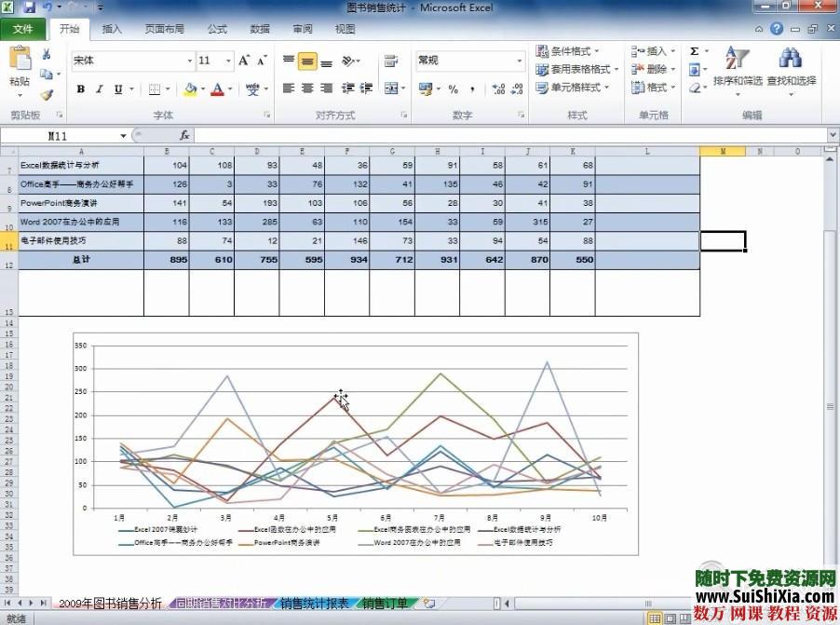The width and height of the screenshot is (840, 625).
Task: Apply the red font color
Action: pos(217,89)
